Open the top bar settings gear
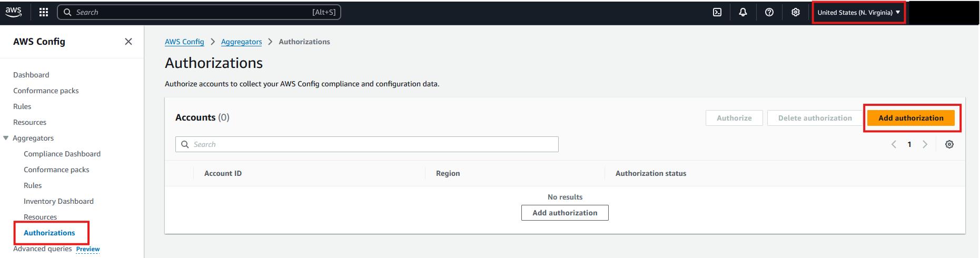This screenshot has height=258, width=980. 796,12
